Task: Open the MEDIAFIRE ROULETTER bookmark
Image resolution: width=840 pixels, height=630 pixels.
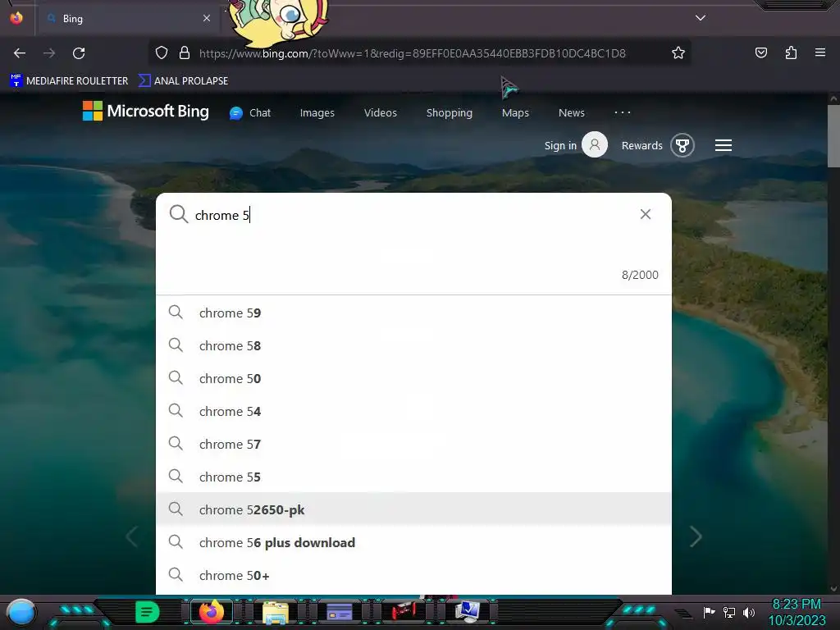Action: click(x=69, y=81)
